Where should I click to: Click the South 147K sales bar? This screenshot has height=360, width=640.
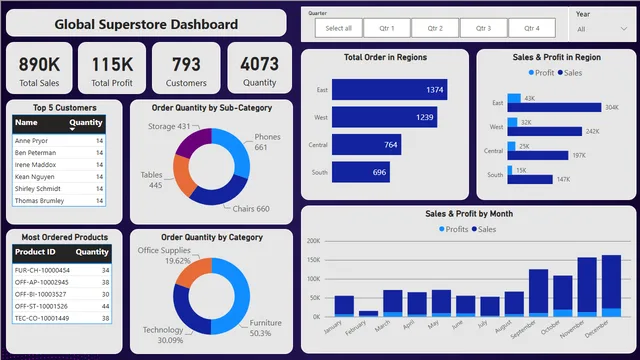click(530, 179)
